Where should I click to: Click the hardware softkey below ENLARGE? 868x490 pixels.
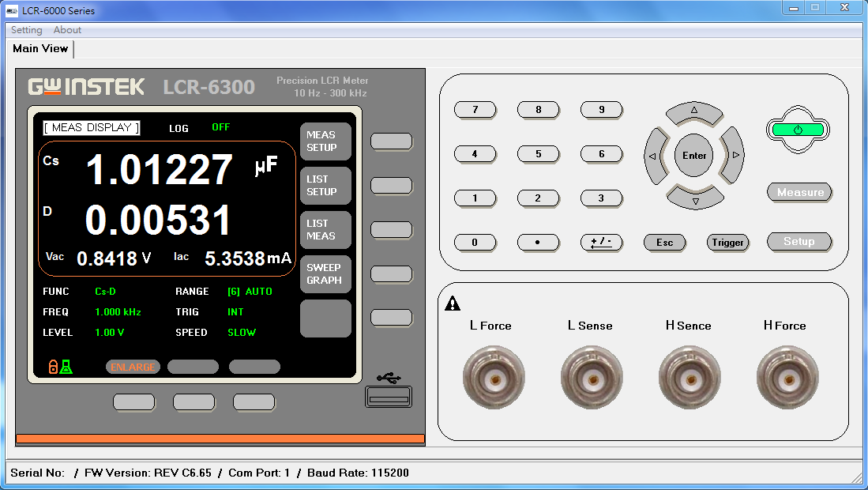(x=134, y=402)
